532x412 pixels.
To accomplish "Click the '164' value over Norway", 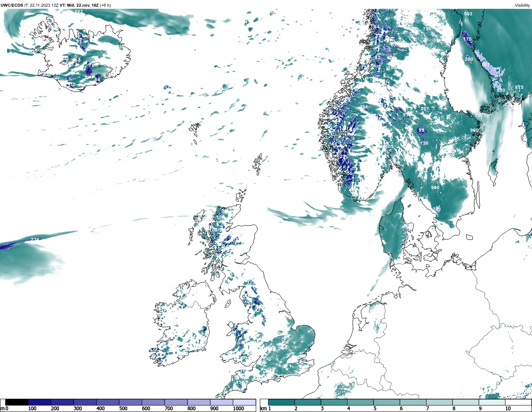I will point(364,107).
